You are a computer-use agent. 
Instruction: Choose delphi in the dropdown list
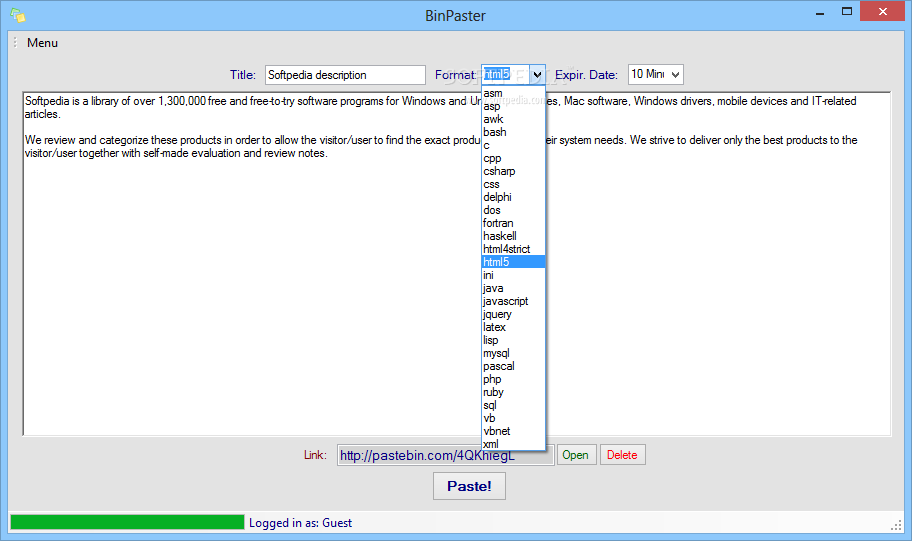513,197
